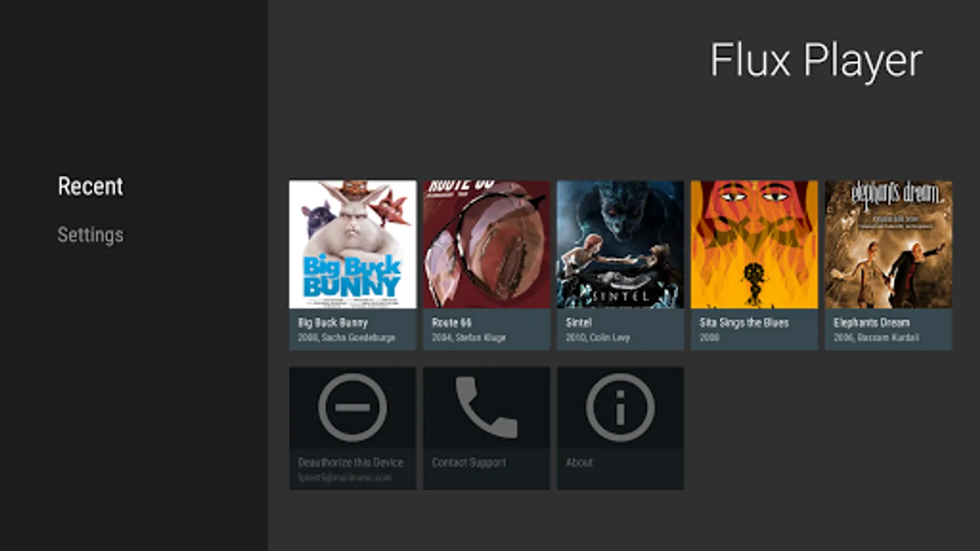Click the 'Elephants Dream' title caption
980x551 pixels.
(x=872, y=323)
